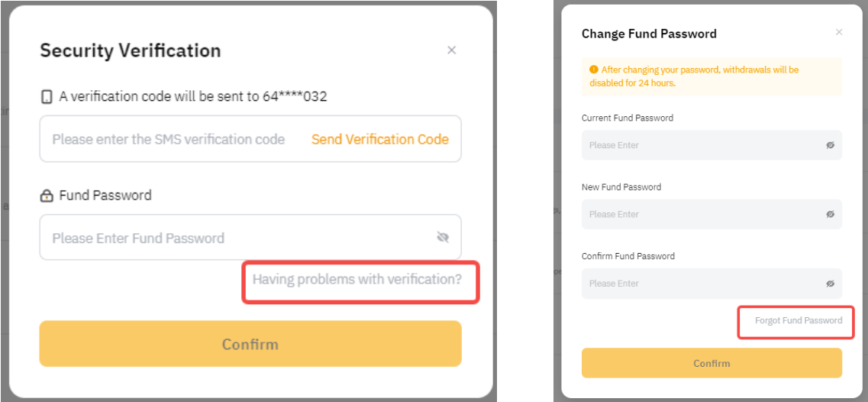Reveal the New Fund Password text

pyautogui.click(x=830, y=215)
